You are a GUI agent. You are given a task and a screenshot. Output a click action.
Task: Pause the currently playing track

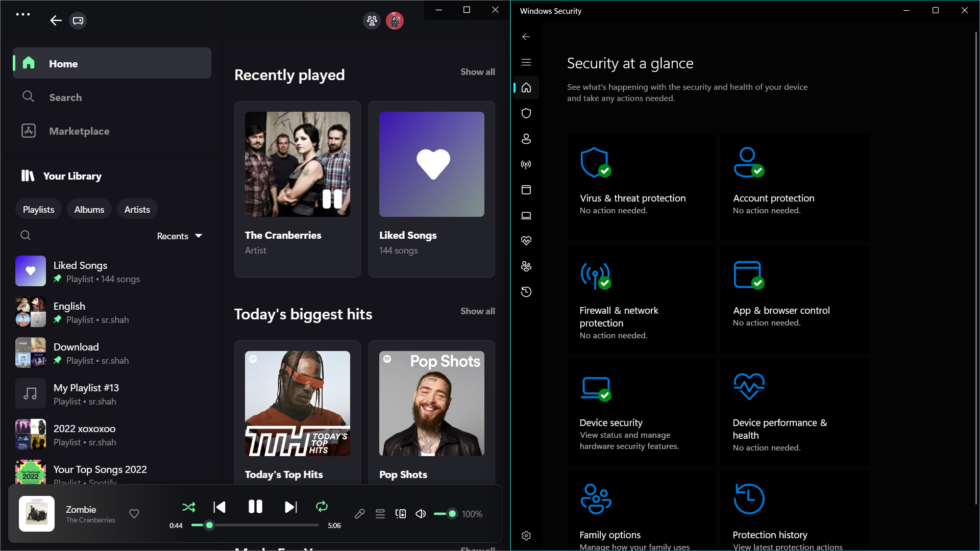[255, 507]
